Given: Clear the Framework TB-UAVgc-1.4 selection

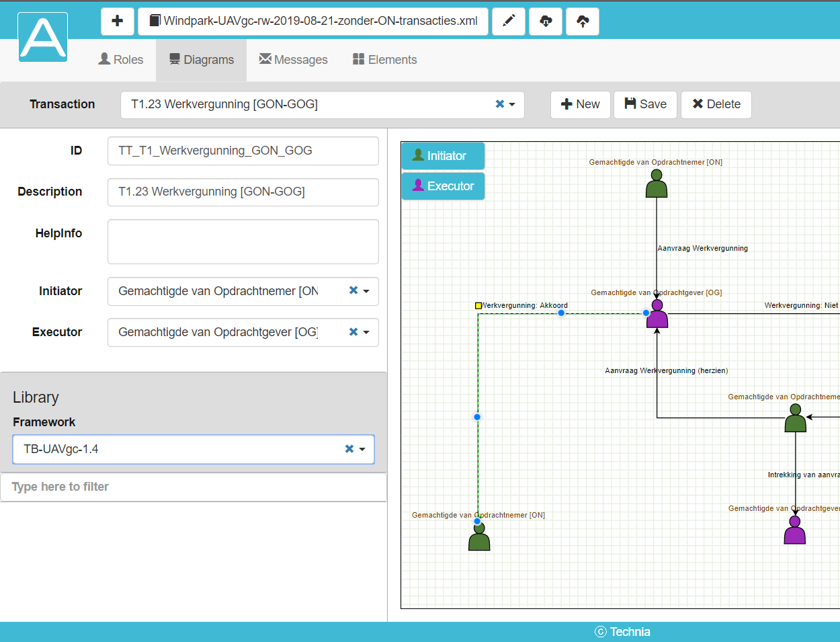Looking at the screenshot, I should click(x=349, y=448).
